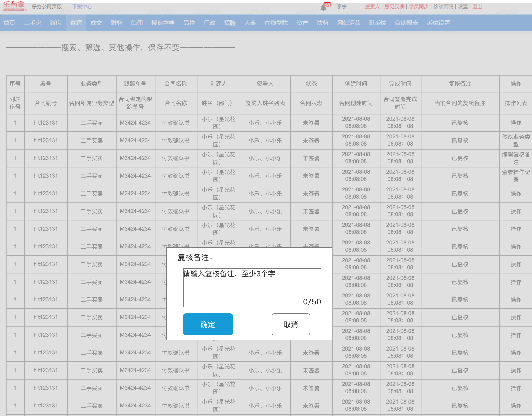Open 招聘 menu

[x=230, y=23]
